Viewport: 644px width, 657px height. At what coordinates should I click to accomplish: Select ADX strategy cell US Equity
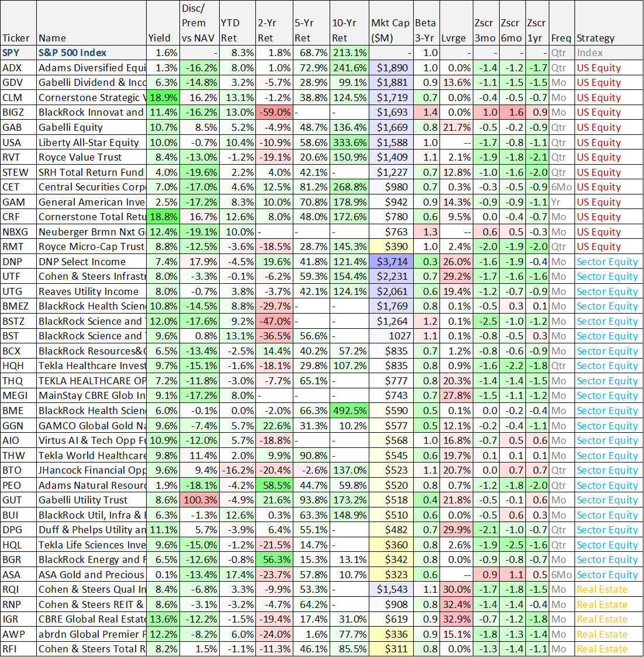[609, 68]
